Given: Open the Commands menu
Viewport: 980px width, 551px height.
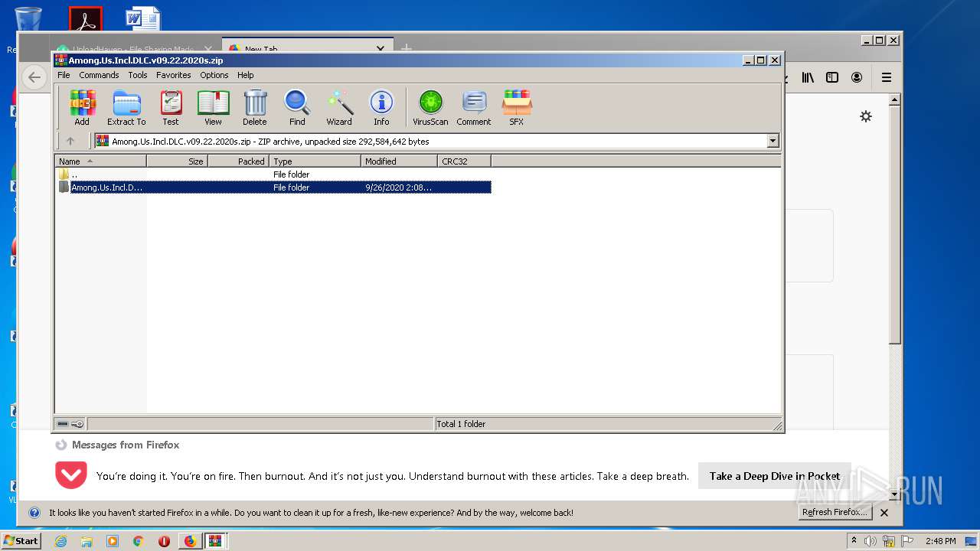Looking at the screenshot, I should point(99,75).
